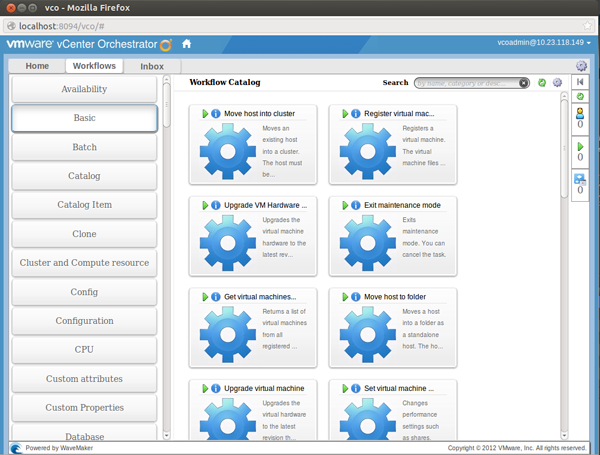Screen dimensions: 600x455
Task: Clear the search field with X icon
Action: (523, 83)
